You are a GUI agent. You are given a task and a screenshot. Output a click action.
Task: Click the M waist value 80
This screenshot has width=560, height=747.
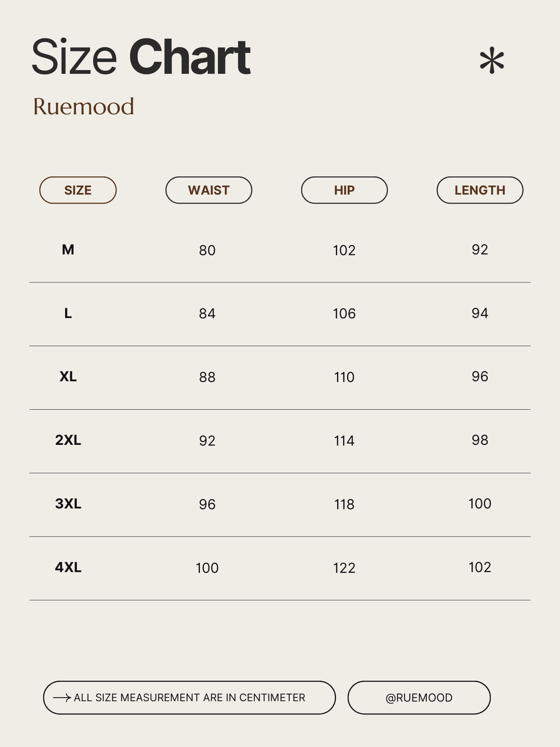pyautogui.click(x=207, y=250)
